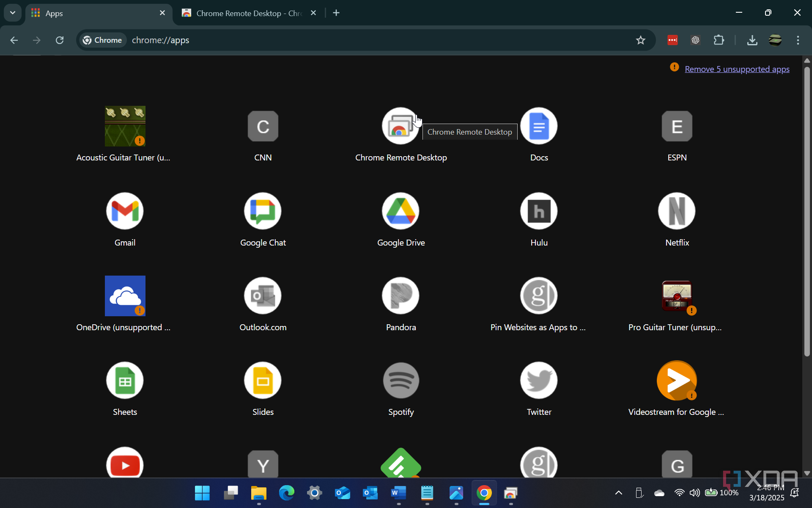812x508 pixels.
Task: Click Remove 5 unsupported apps link
Action: [x=737, y=69]
